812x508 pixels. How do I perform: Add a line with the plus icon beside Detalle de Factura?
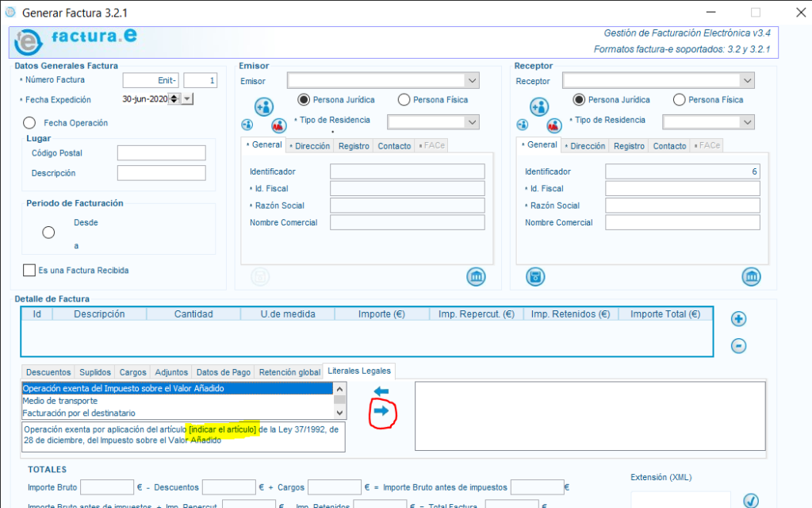pyautogui.click(x=738, y=319)
